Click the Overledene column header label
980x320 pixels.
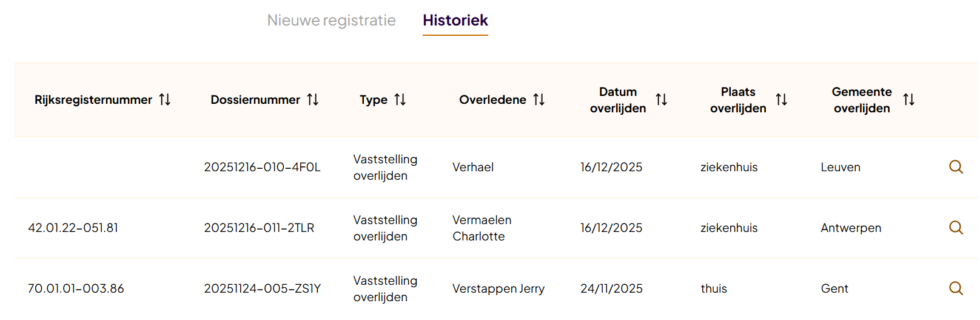click(492, 100)
